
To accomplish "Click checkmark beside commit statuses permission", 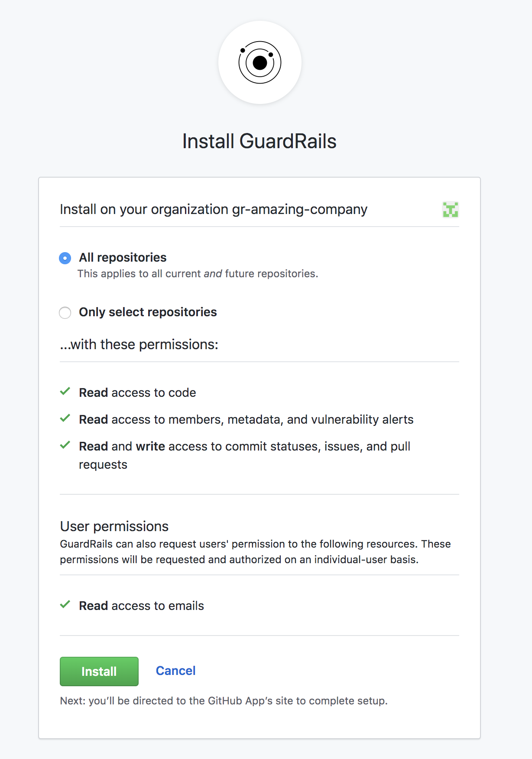I will [x=65, y=445].
